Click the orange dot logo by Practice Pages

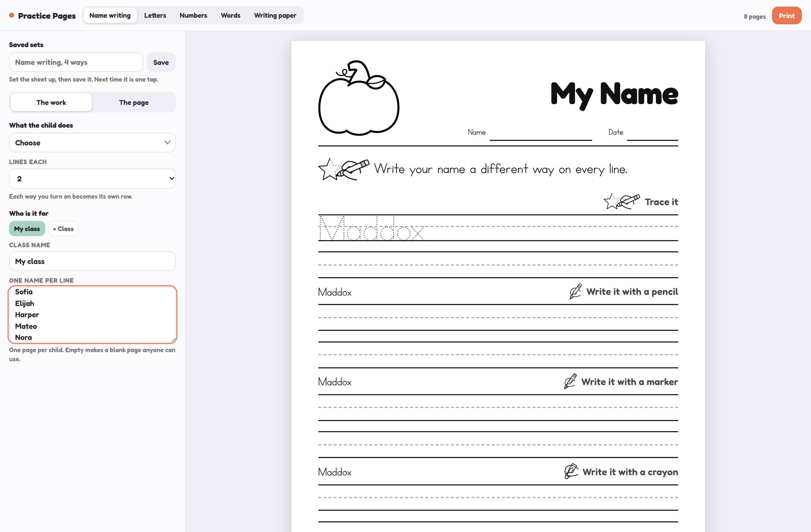[x=12, y=16]
